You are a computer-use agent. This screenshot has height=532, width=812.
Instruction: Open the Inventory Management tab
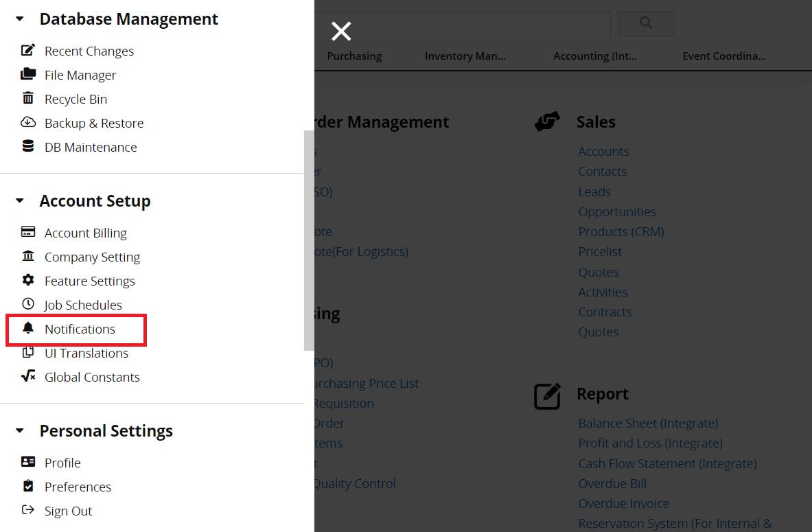[465, 56]
